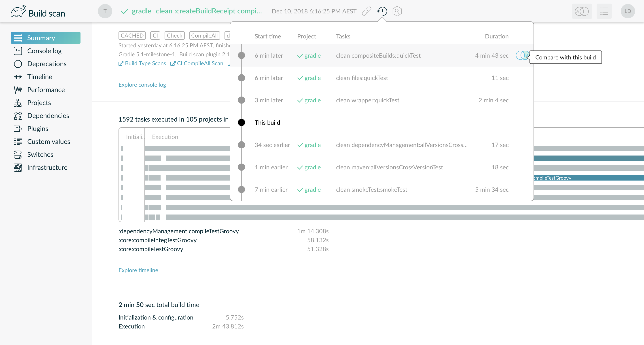The height and width of the screenshot is (345, 644).
Task: Click the build history clock icon
Action: (382, 11)
